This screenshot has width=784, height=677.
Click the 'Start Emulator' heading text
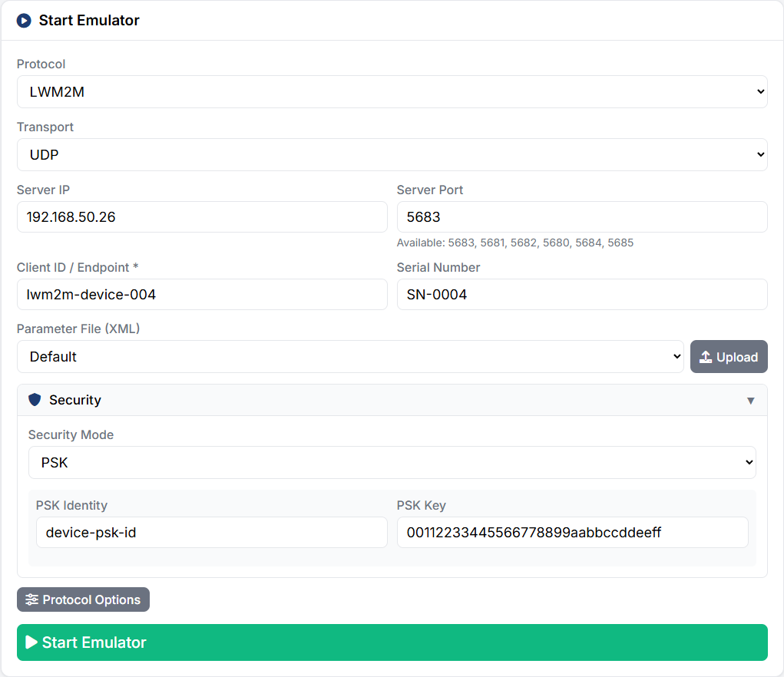tap(89, 21)
